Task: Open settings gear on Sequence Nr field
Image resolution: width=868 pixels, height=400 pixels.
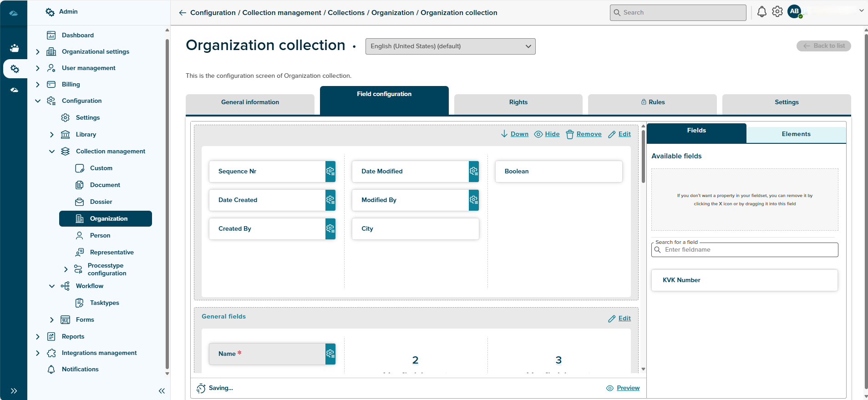Action: click(x=330, y=172)
